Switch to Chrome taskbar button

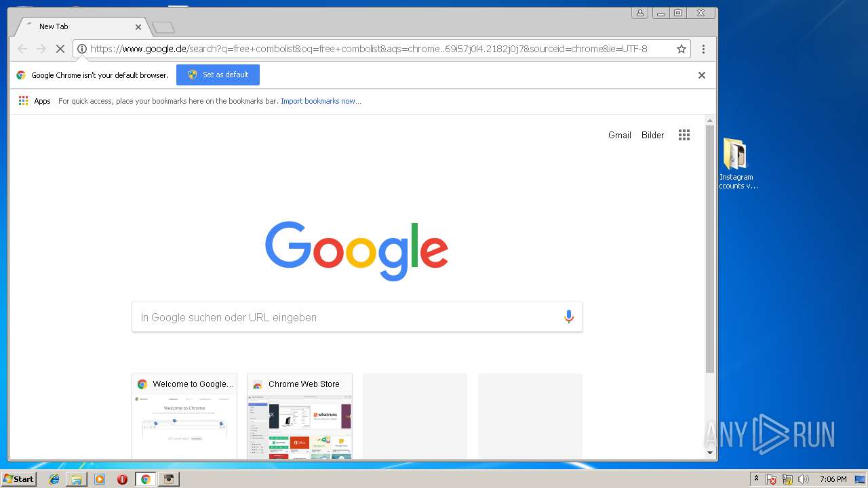(145, 479)
